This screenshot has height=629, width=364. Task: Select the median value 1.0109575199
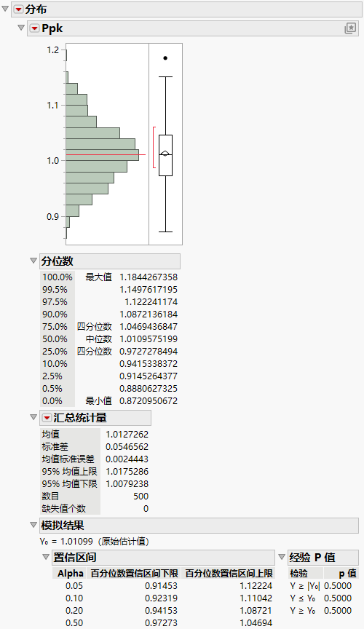coord(149,339)
